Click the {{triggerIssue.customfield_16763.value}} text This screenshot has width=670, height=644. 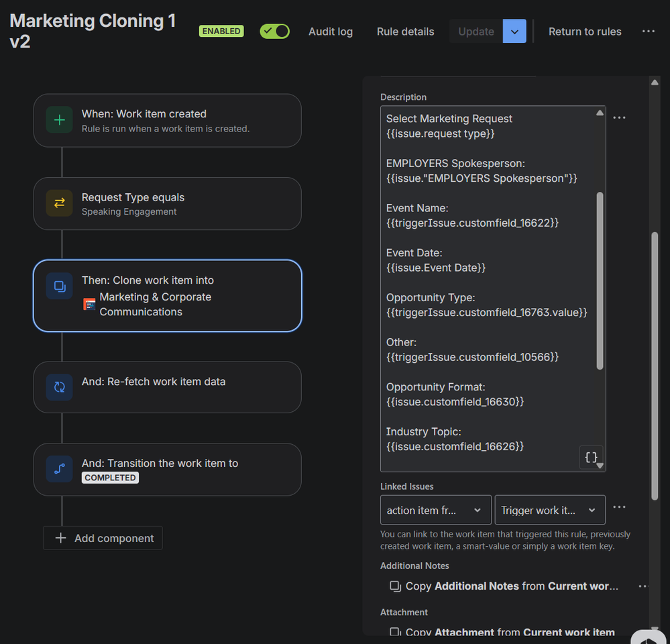[487, 313]
